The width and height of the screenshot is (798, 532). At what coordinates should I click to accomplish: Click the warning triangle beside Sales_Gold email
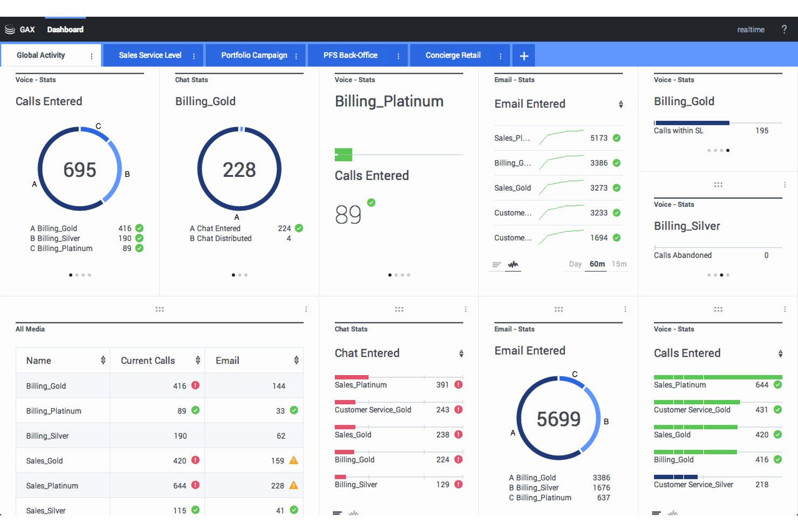coord(294,460)
